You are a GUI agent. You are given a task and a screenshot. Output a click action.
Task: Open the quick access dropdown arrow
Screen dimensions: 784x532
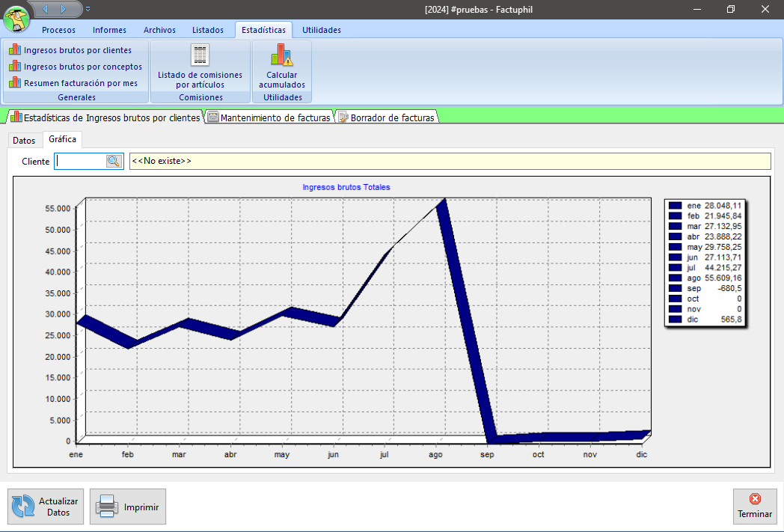click(88, 9)
